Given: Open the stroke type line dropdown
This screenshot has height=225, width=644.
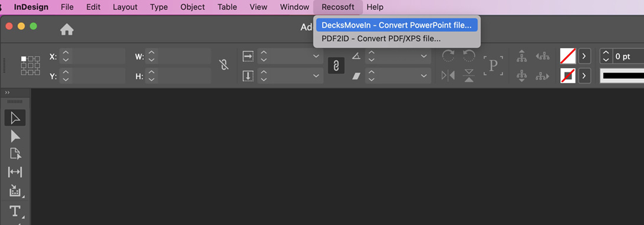Looking at the screenshot, I should coord(622,76).
